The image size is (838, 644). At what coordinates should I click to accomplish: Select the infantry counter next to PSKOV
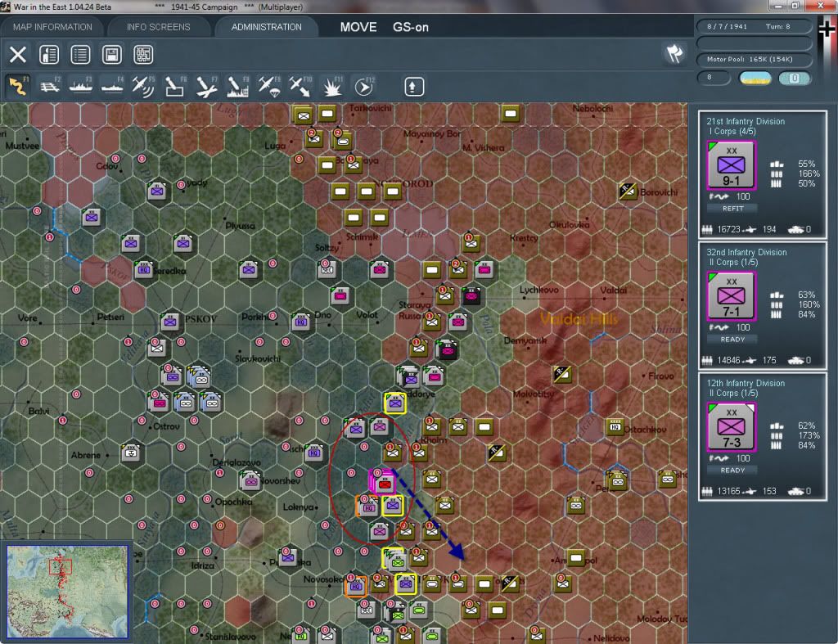point(170,322)
